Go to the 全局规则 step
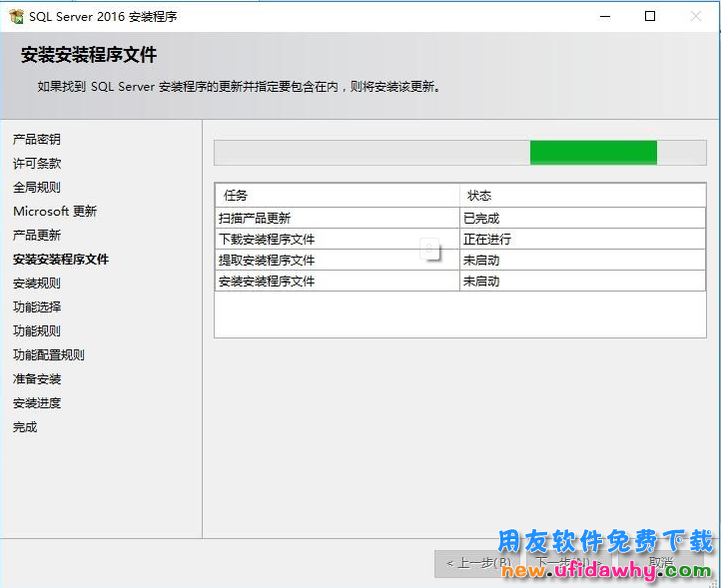This screenshot has height=588, width=721. (37, 188)
